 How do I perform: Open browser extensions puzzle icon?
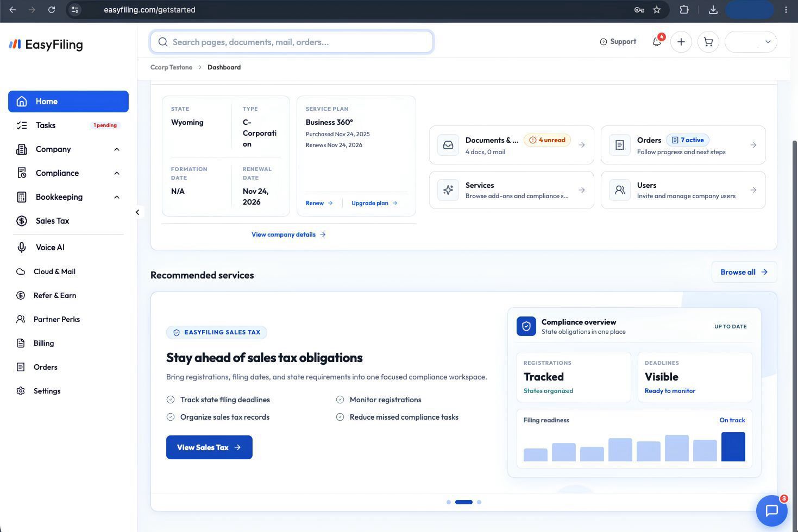click(x=684, y=10)
